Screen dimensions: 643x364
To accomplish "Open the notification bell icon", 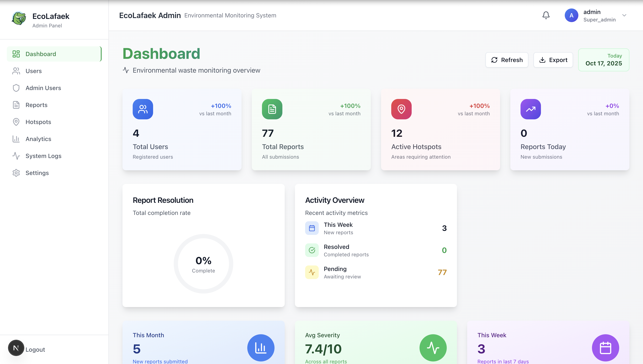I will coord(546,15).
